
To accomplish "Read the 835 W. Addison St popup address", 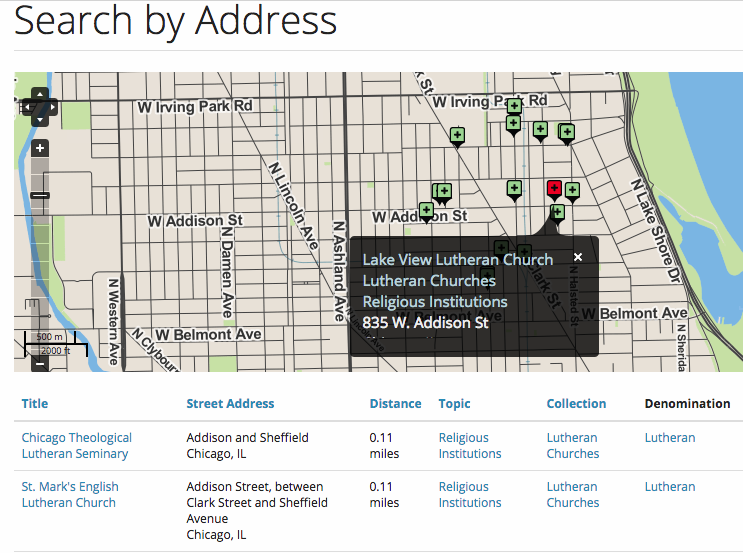I will point(425,323).
